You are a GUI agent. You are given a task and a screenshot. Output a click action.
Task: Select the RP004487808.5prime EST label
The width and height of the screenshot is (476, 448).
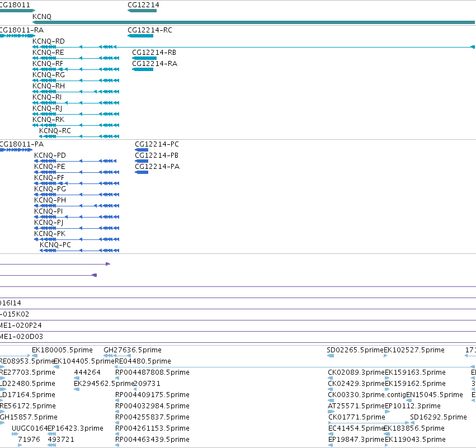(152, 372)
